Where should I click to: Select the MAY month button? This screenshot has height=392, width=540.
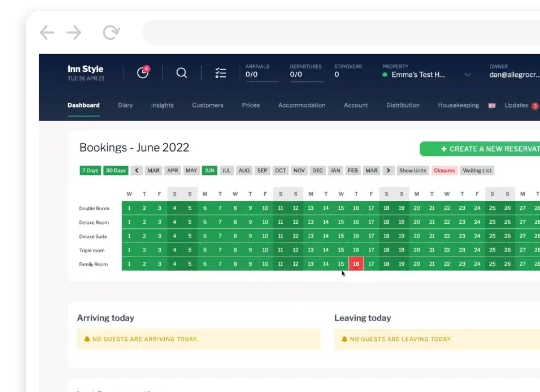(x=191, y=171)
